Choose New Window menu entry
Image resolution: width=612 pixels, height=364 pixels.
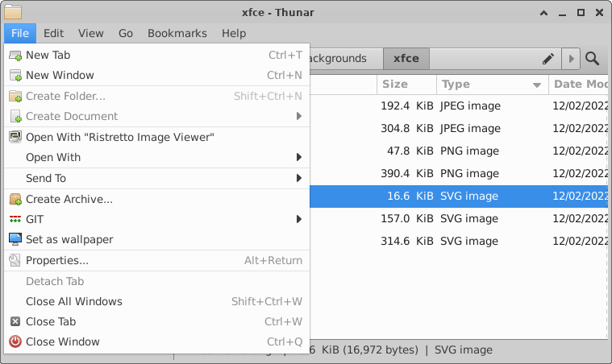156,75
